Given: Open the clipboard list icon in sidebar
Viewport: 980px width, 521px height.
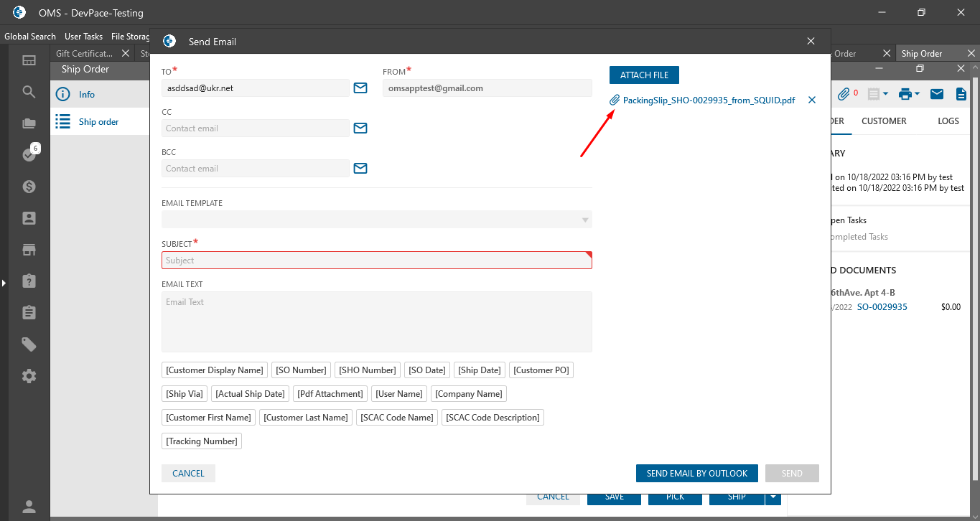Looking at the screenshot, I should 29,313.
